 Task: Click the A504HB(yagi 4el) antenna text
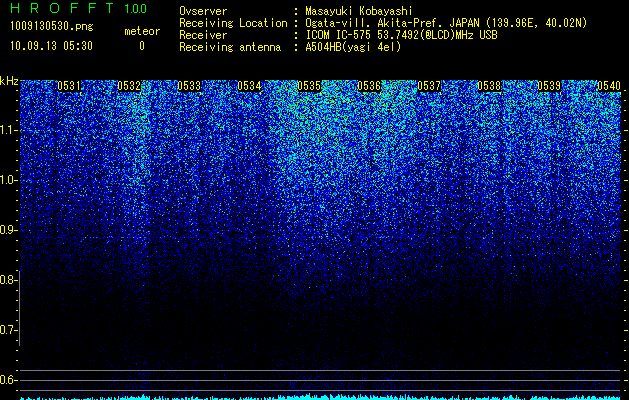coord(353,48)
